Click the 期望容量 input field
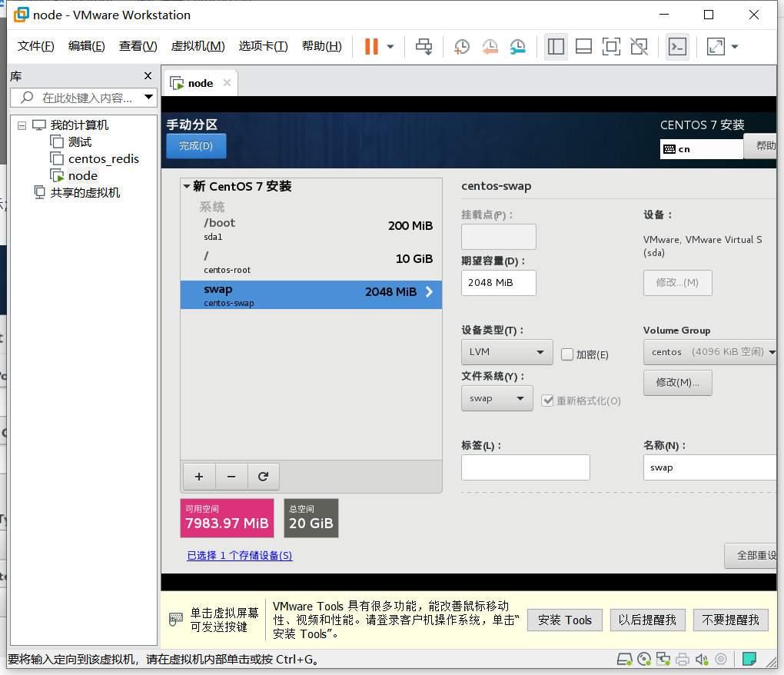 coord(499,283)
